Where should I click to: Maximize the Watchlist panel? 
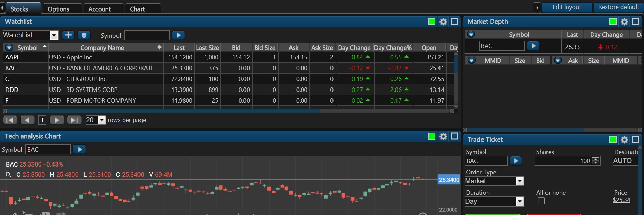point(454,22)
